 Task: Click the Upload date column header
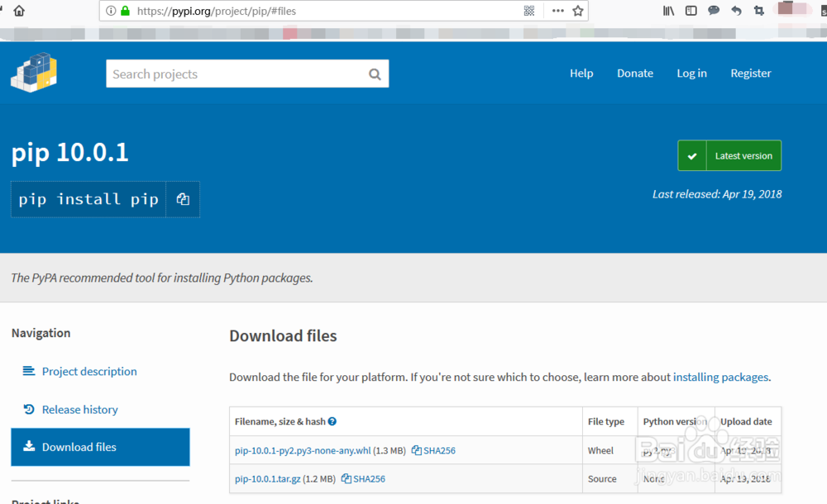pos(746,421)
